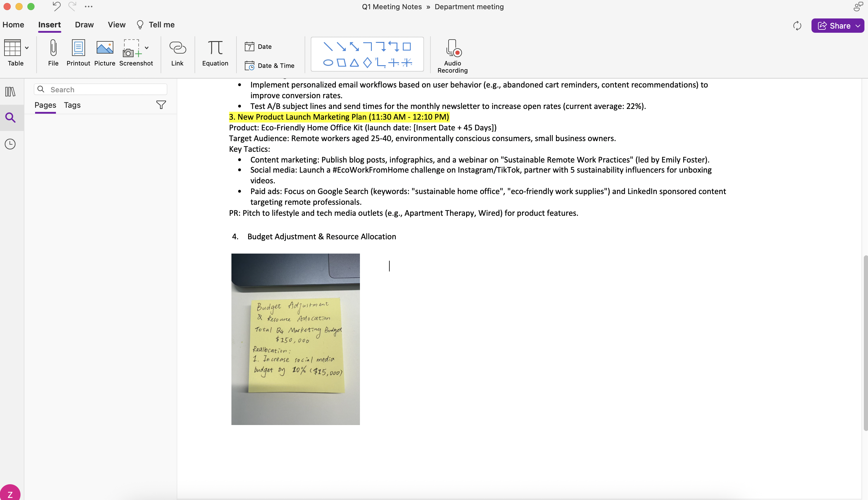Image resolution: width=868 pixels, height=500 pixels.
Task: Select the elbow connector line shape
Action: tap(368, 46)
